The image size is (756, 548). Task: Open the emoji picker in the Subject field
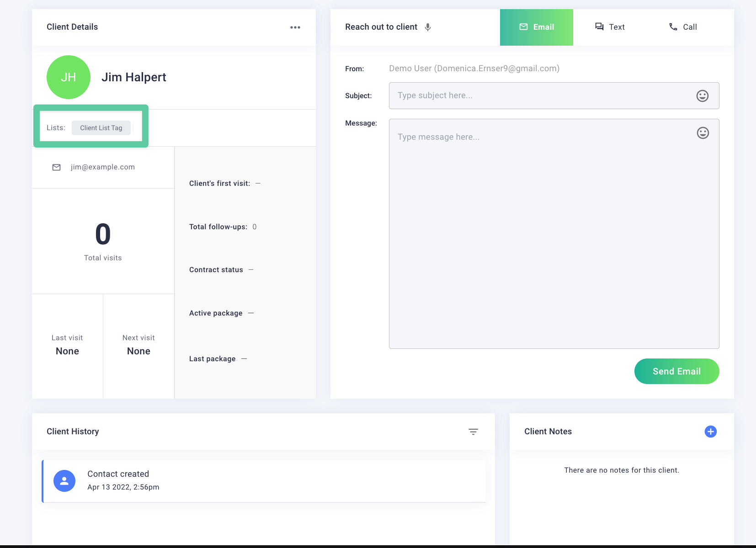coord(703,96)
